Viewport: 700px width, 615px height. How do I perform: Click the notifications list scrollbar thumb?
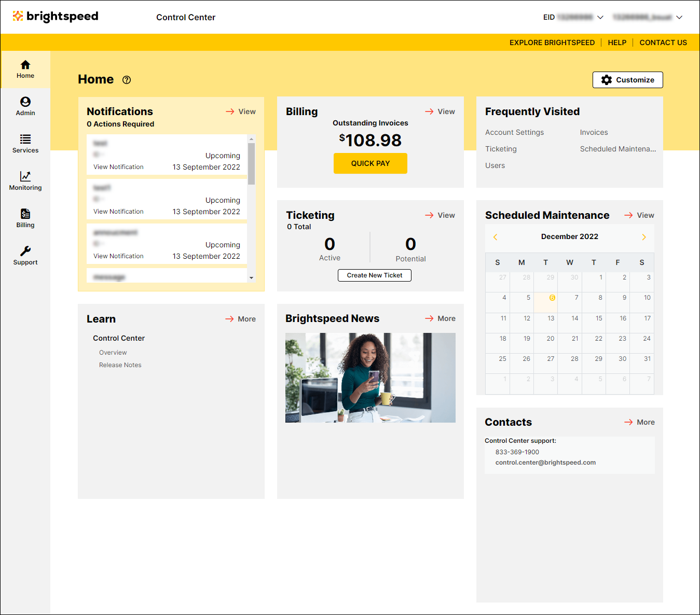click(x=251, y=164)
